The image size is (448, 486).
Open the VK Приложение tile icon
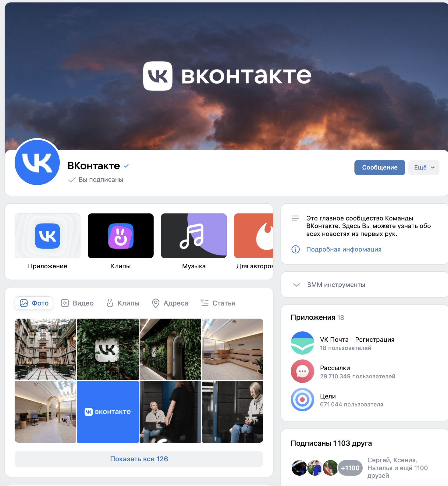pos(48,236)
